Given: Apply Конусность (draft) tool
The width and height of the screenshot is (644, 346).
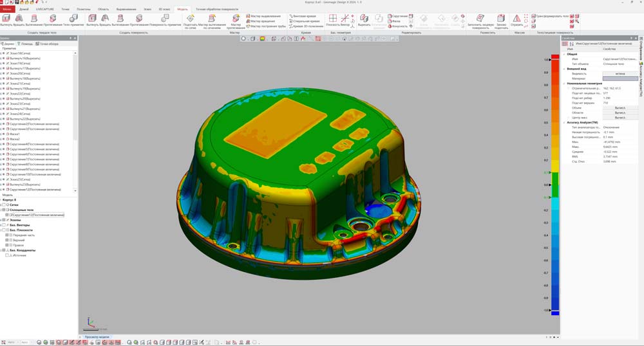Looking at the screenshot, I should [x=397, y=26].
